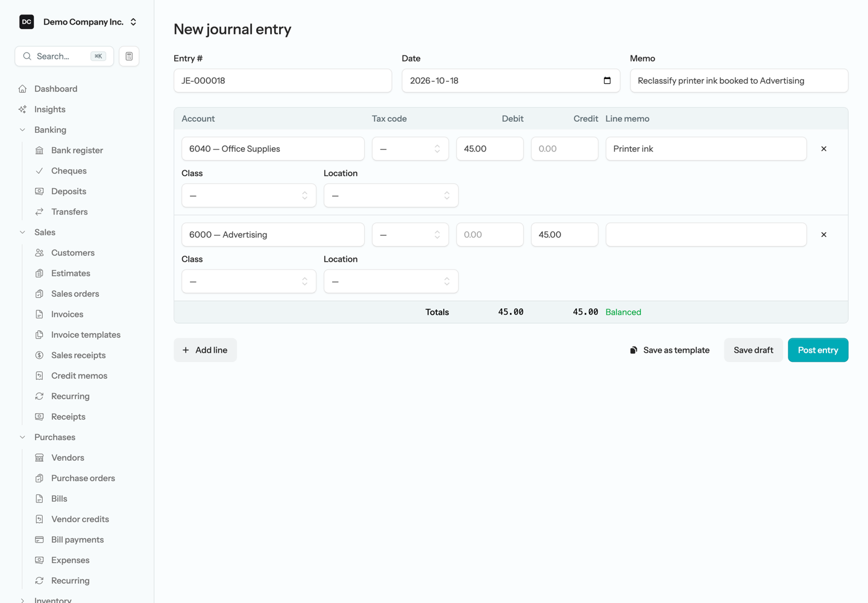Open the Demo Company Inc. switcher
868x603 pixels.
coord(77,22)
